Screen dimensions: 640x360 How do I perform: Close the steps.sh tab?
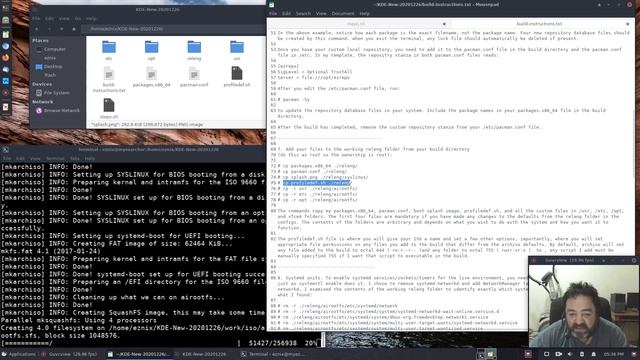444,24
